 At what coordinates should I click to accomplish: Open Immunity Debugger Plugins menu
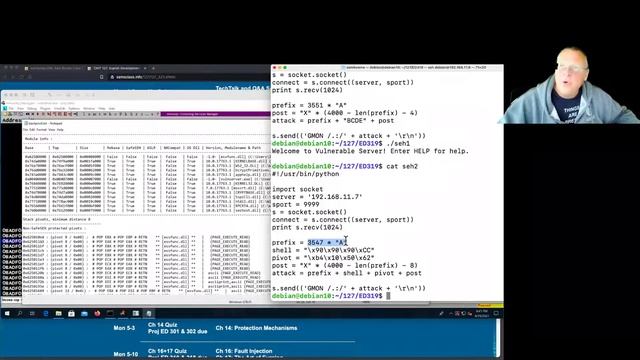coord(45,109)
